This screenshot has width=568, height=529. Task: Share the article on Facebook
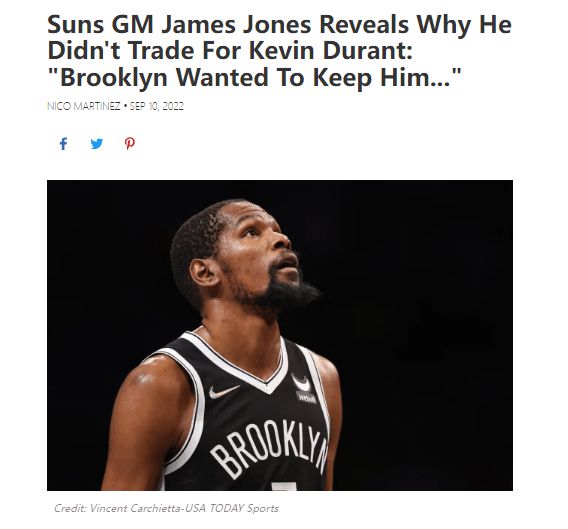pos(63,144)
